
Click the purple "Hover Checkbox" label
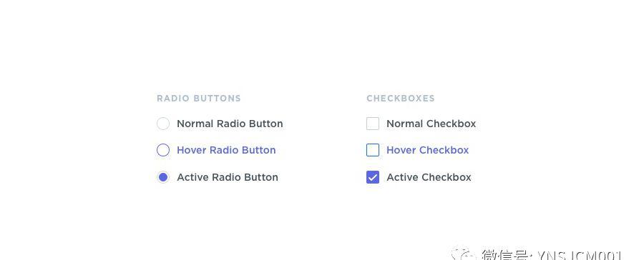click(428, 150)
